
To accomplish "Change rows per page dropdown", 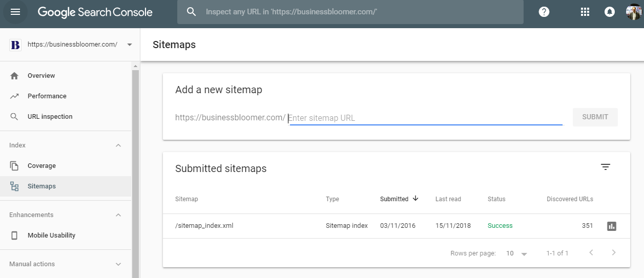I will 516,253.
